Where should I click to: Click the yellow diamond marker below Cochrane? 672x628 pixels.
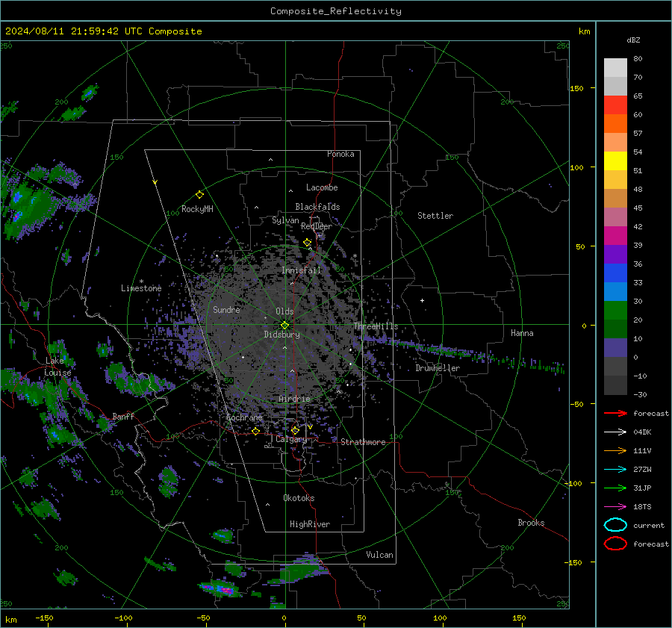pos(256,431)
